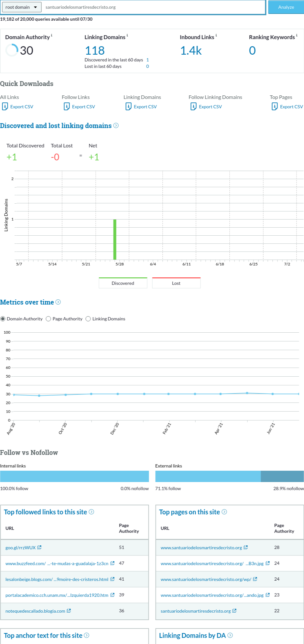Click the info icon beside Linking Domains
This screenshot has width=304, height=644.
point(127,35)
